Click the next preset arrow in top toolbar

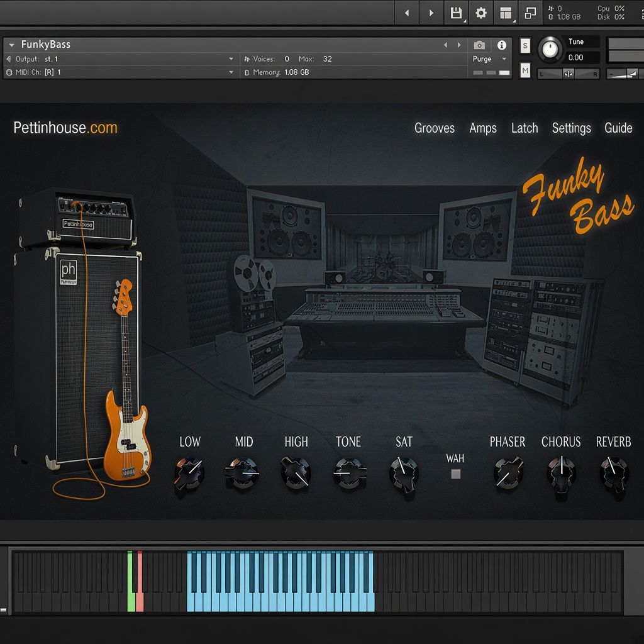point(431,13)
